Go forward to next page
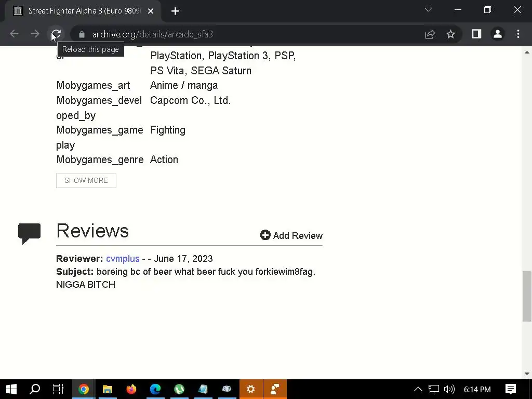Screen dimensions: 532x399 click(x=35, y=34)
